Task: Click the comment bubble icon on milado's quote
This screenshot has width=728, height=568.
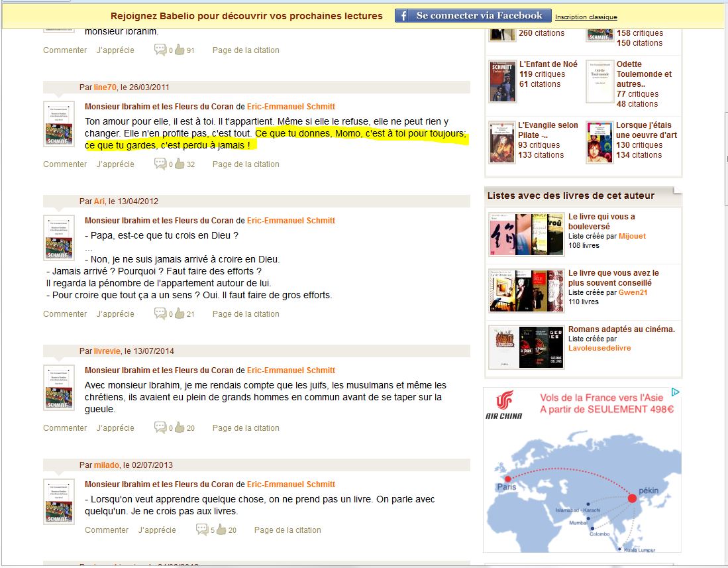Action: pyautogui.click(x=202, y=530)
